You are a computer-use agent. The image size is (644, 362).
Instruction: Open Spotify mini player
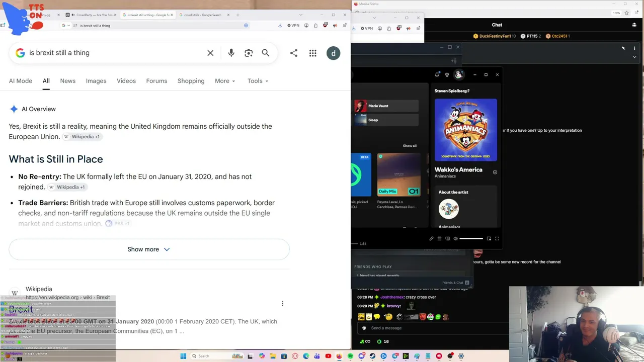pos(489,239)
